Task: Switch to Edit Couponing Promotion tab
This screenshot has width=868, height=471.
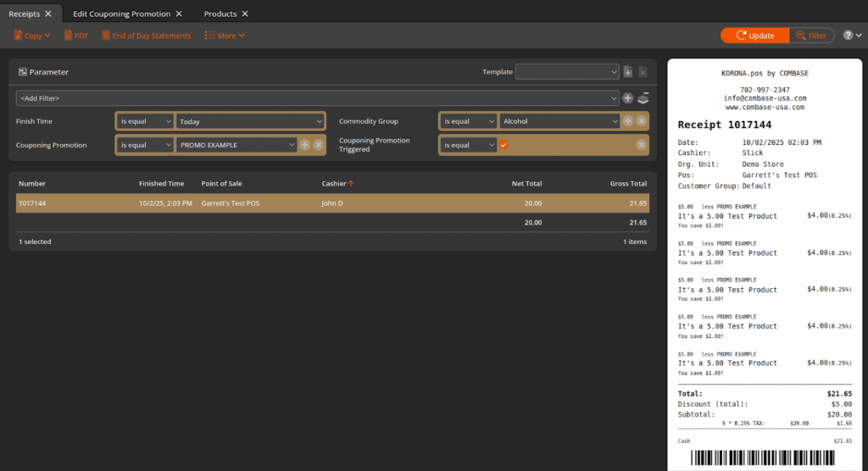Action: pyautogui.click(x=121, y=14)
